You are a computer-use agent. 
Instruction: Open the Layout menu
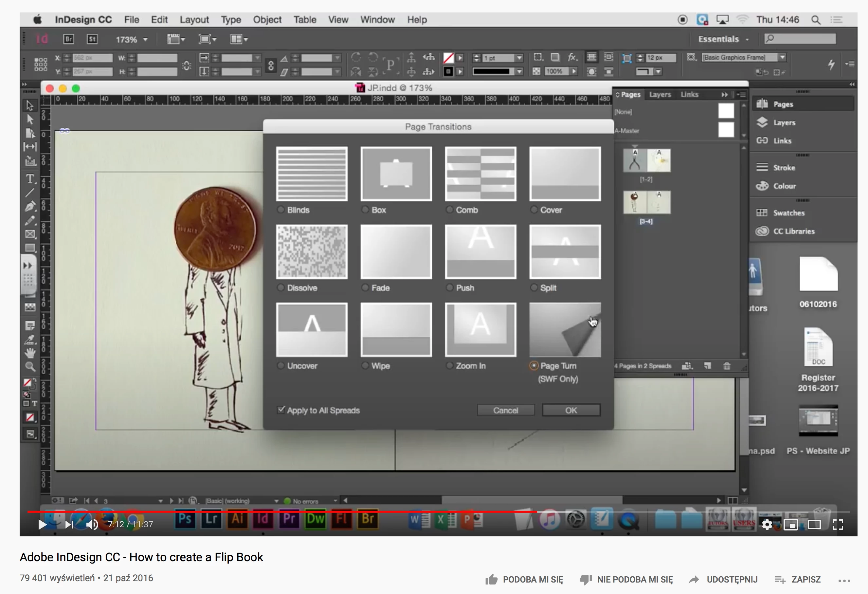point(194,19)
